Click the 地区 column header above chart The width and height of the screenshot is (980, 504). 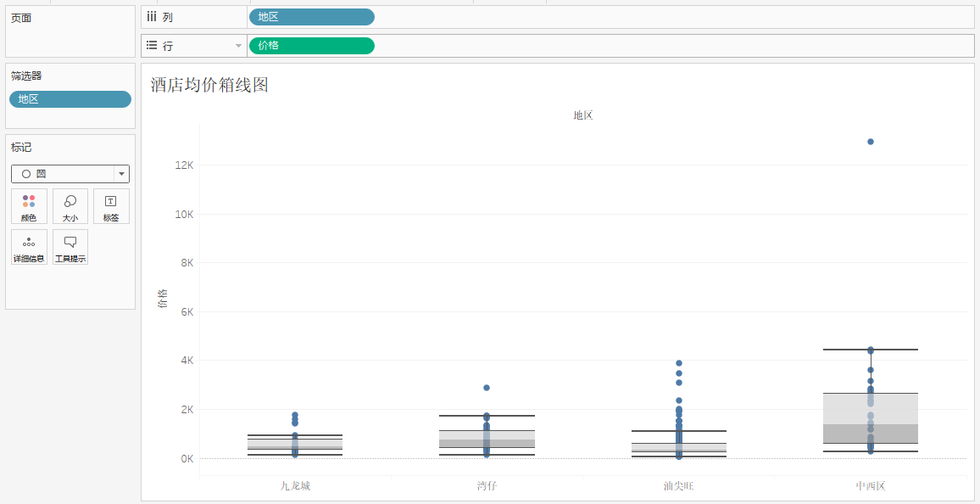click(x=583, y=115)
